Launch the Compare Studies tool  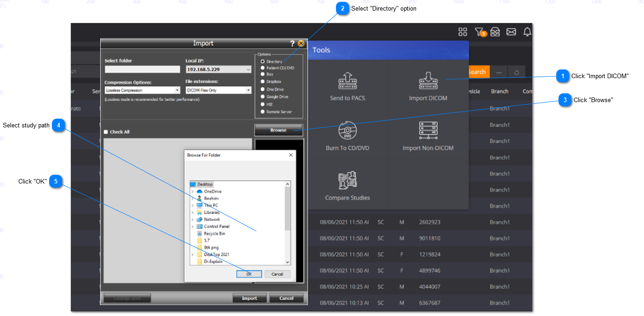(x=348, y=180)
